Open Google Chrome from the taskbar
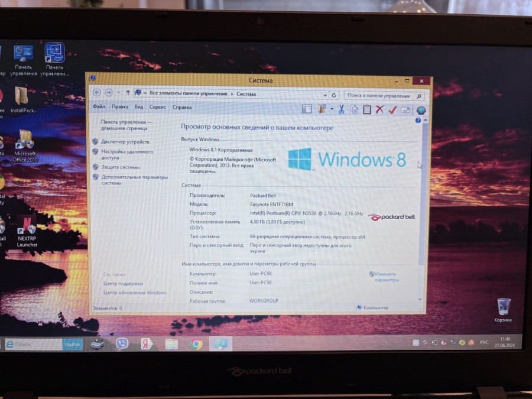This screenshot has height=399, width=532. coord(196,344)
